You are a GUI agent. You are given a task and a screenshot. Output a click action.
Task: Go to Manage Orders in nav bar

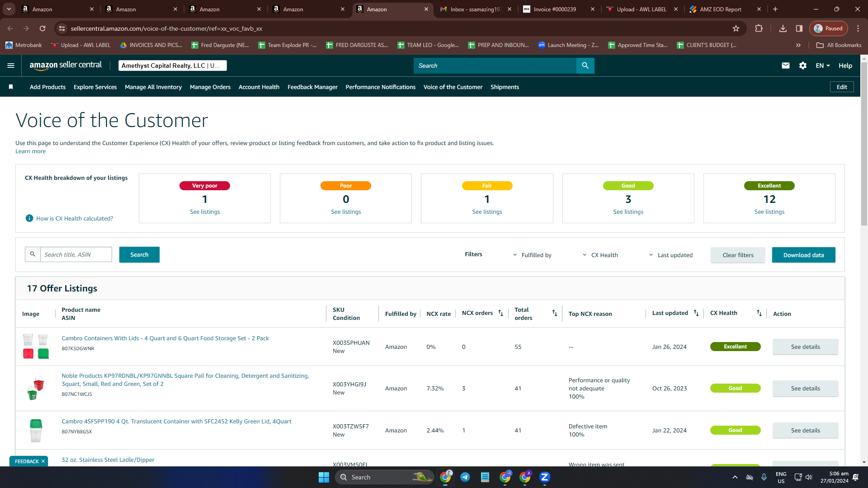[210, 87]
